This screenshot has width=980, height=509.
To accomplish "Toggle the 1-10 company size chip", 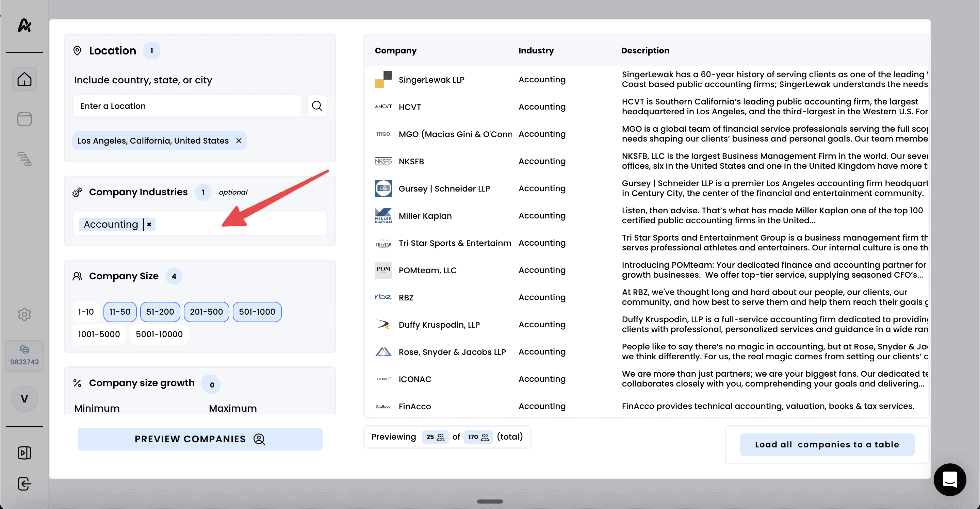I will 86,312.
